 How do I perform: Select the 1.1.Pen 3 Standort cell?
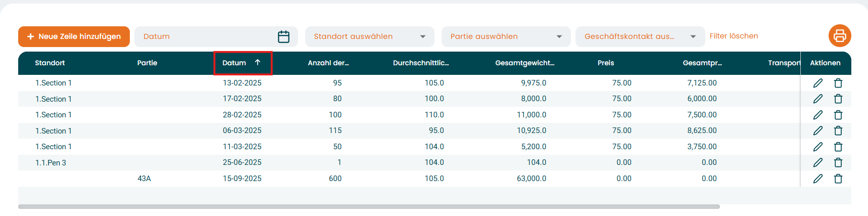click(51, 162)
